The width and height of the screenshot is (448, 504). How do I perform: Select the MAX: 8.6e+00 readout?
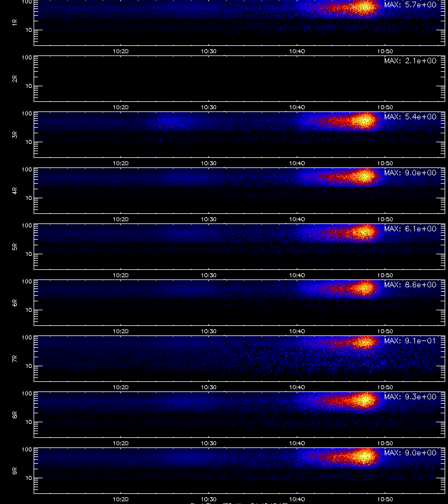point(410,285)
